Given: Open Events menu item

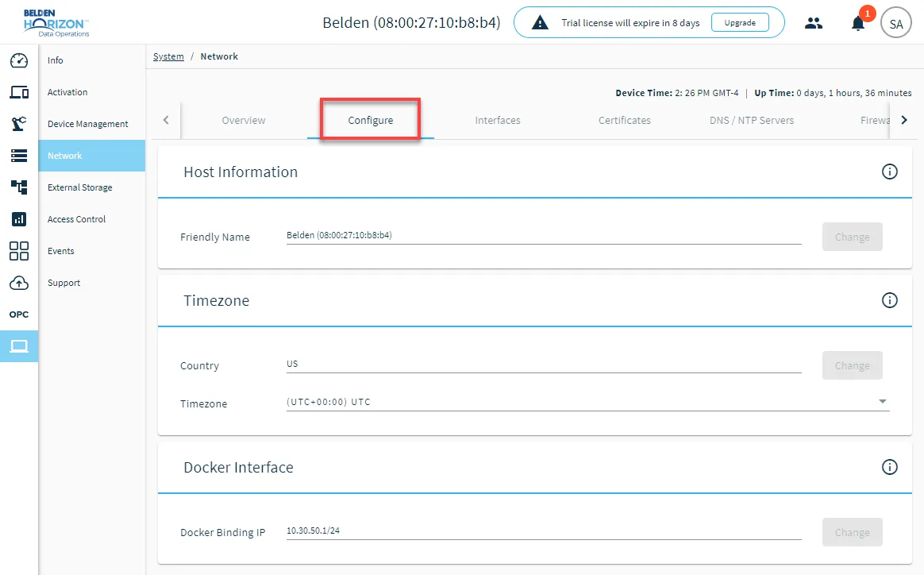Looking at the screenshot, I should pos(92,251).
